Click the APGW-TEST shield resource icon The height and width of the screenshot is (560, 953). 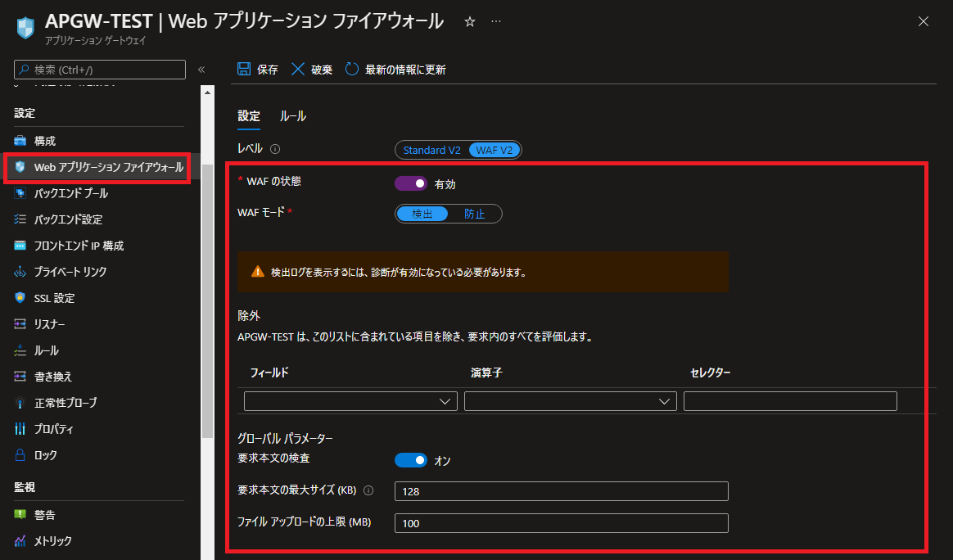[25, 27]
